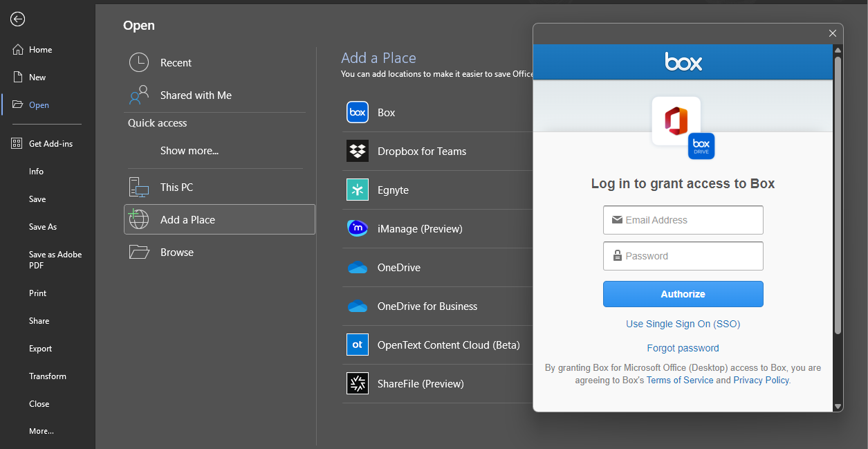The image size is (868, 449).
Task: Focus the Password input field
Action: (x=683, y=256)
